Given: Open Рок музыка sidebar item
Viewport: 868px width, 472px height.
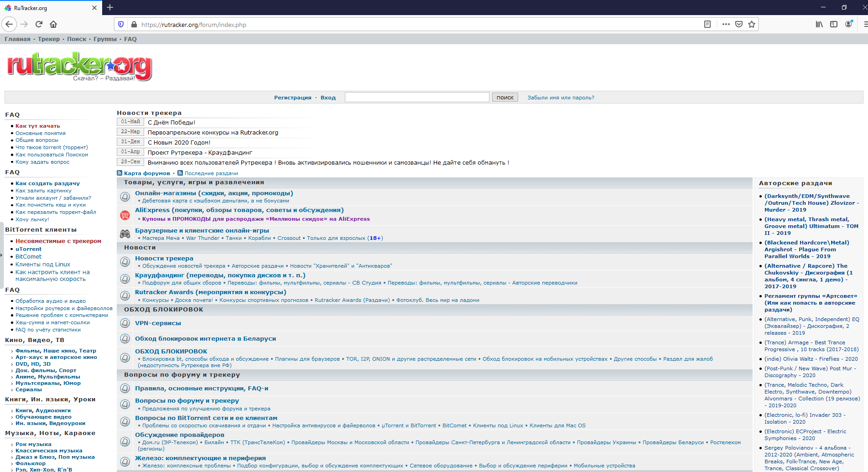Looking at the screenshot, I should point(33,444).
